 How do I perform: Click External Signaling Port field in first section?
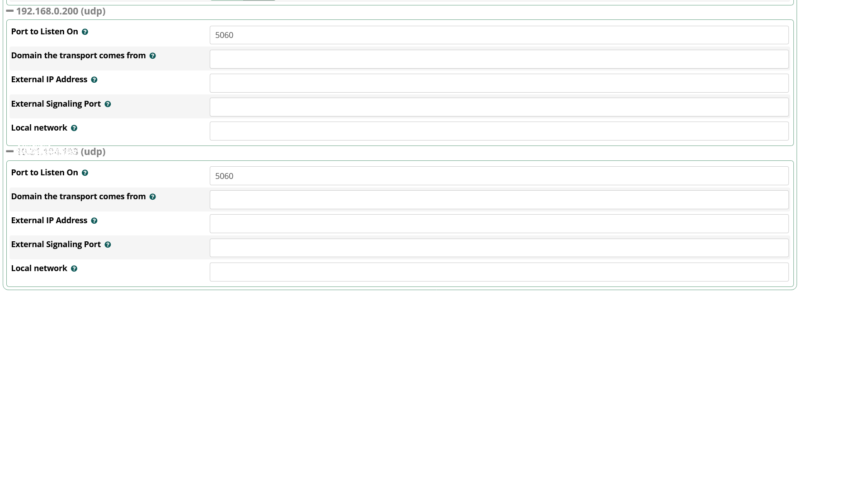point(499,107)
